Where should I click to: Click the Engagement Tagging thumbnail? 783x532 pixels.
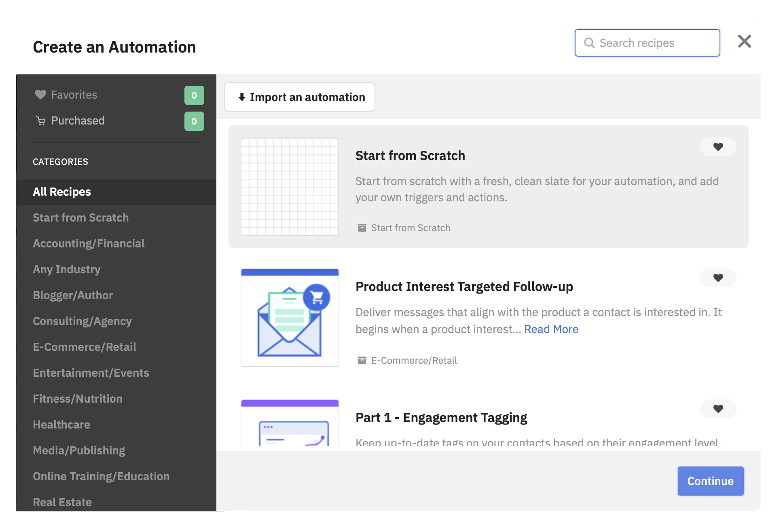290,423
